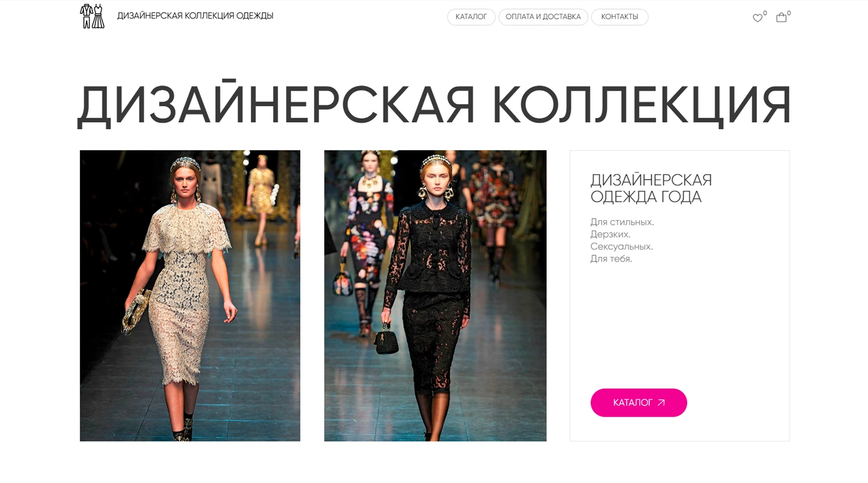Open the Каталог menu item in header
Screen dimensions: 868x483
point(471,17)
